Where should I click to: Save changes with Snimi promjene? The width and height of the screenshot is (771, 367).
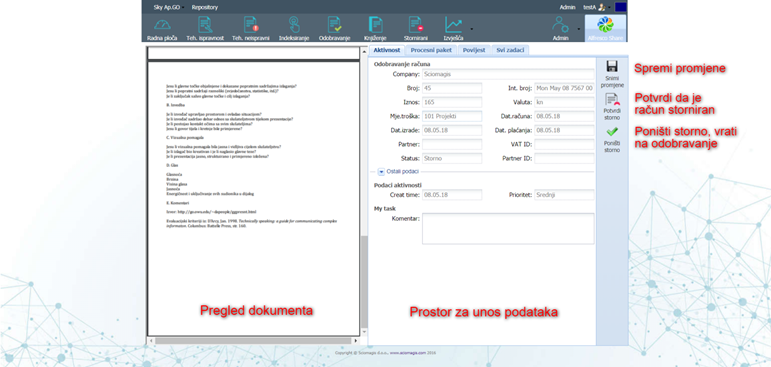[612, 74]
